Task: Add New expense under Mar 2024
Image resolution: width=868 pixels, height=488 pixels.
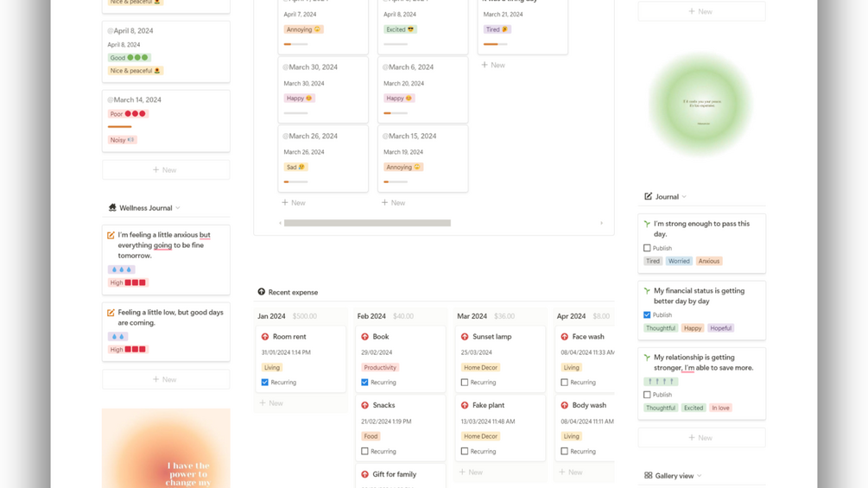Action: point(471,472)
